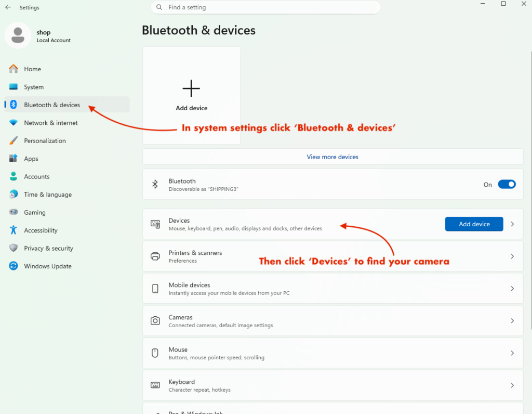
Task: Click the plus icon to add device
Action: [191, 88]
